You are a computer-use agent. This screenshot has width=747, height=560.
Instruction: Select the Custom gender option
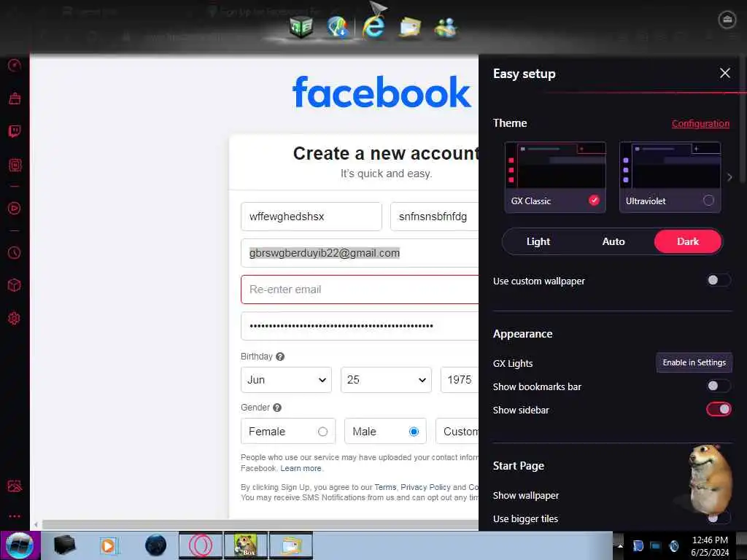(457, 432)
